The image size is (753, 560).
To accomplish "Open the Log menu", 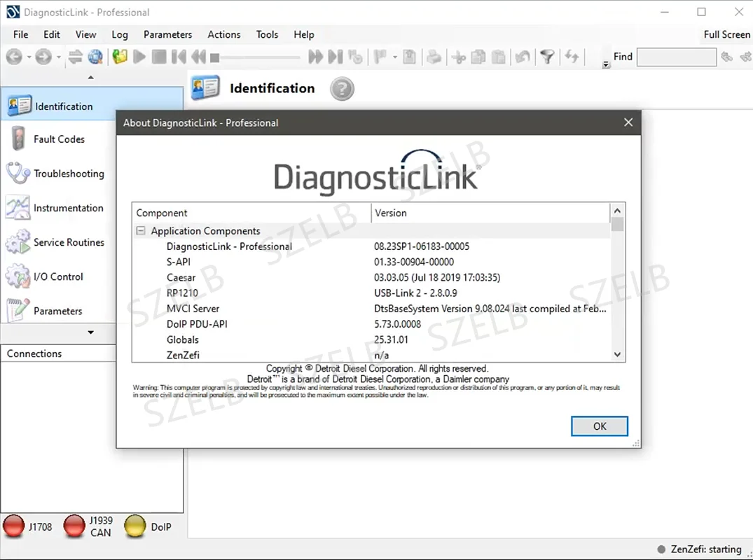I will 120,34.
